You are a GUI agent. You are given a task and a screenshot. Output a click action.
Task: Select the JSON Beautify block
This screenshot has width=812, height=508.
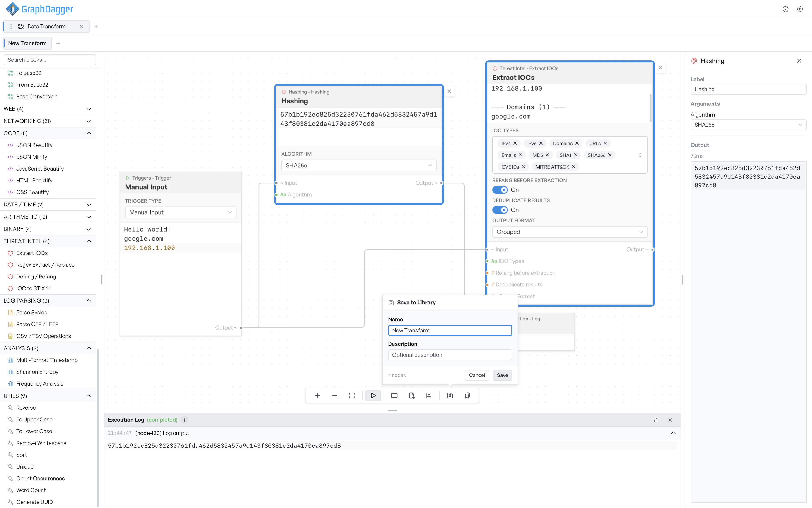click(x=48, y=145)
